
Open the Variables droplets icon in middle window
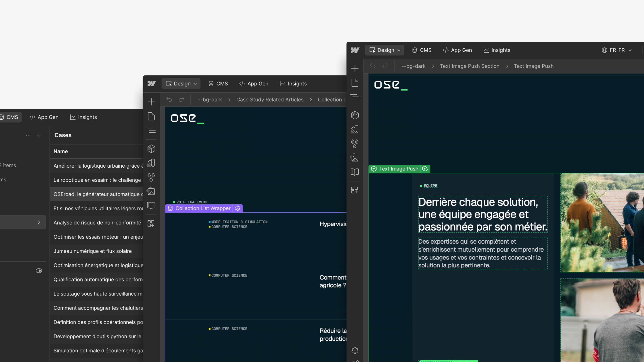(x=151, y=177)
